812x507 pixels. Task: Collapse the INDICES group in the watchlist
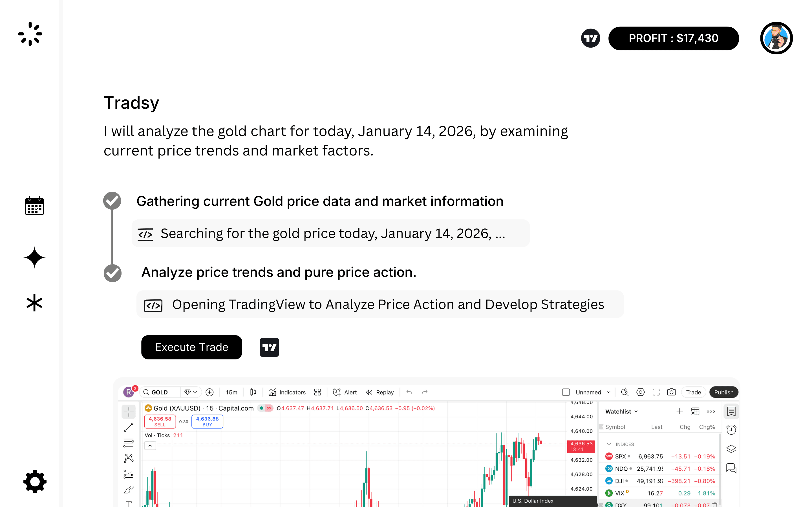tap(609, 444)
